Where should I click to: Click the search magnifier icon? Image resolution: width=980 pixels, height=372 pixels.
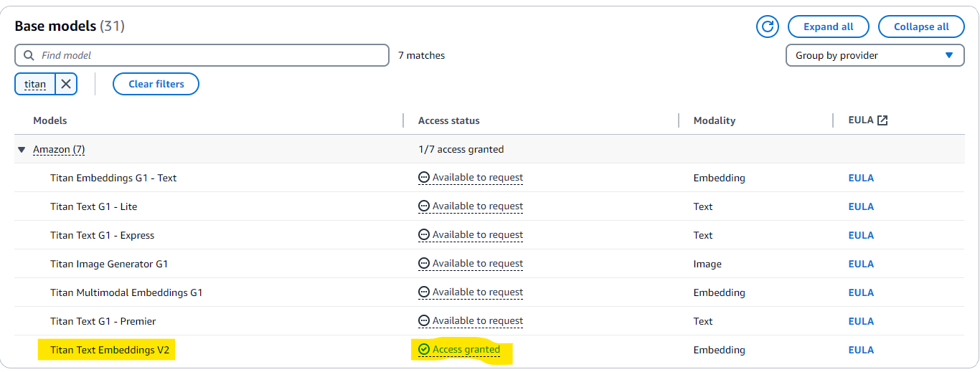tap(29, 55)
